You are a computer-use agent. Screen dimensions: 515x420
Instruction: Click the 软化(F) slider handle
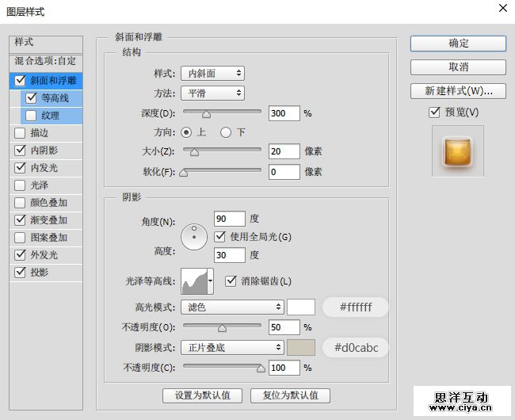[x=184, y=173]
